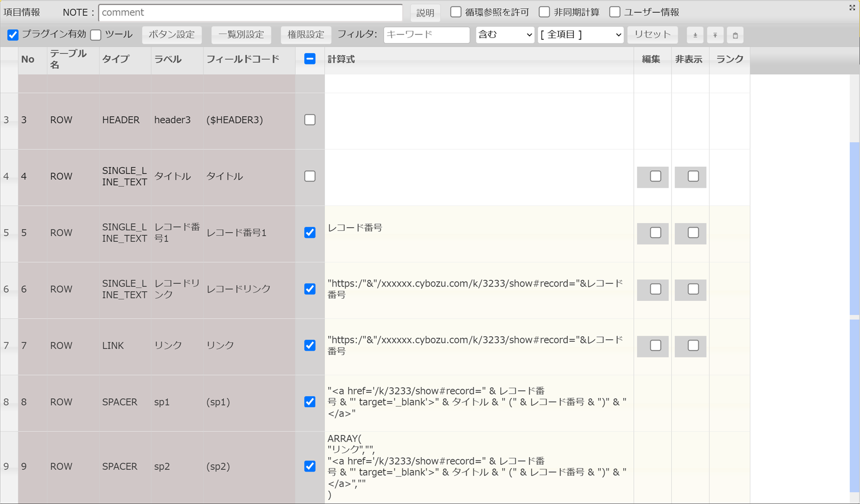Click the download icon button
The width and height of the screenshot is (860, 504).
pos(695,35)
